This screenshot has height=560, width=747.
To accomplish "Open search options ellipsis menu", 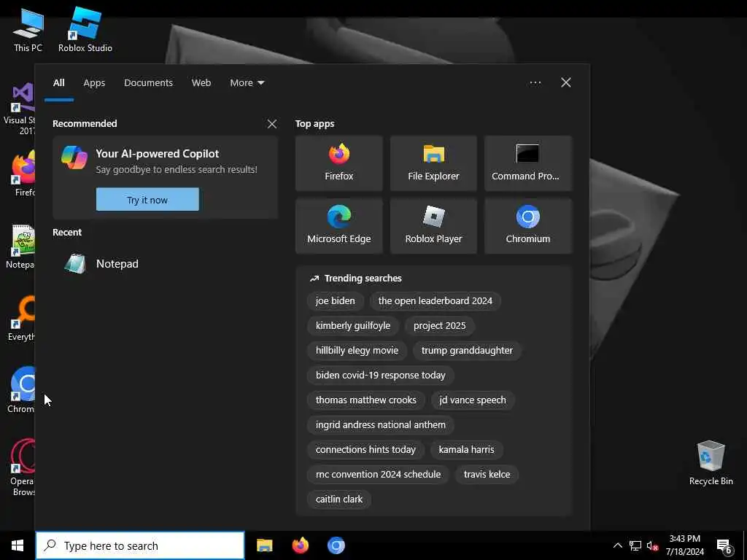I will tap(535, 83).
